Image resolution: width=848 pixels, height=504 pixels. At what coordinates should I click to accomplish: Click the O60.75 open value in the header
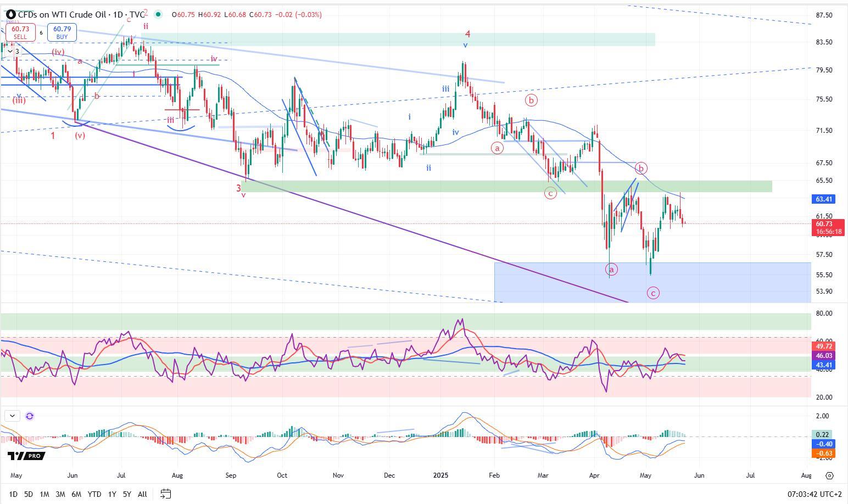coord(183,14)
